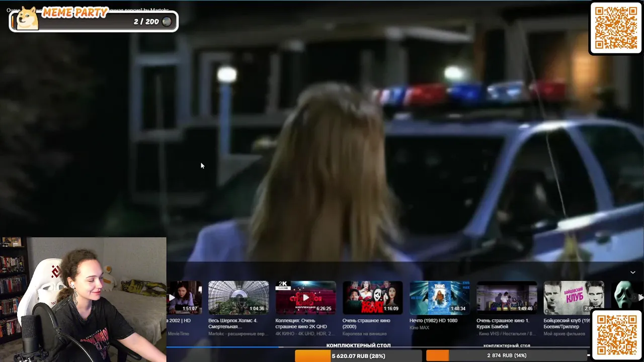Click the bottom-right QR code

coord(616,335)
